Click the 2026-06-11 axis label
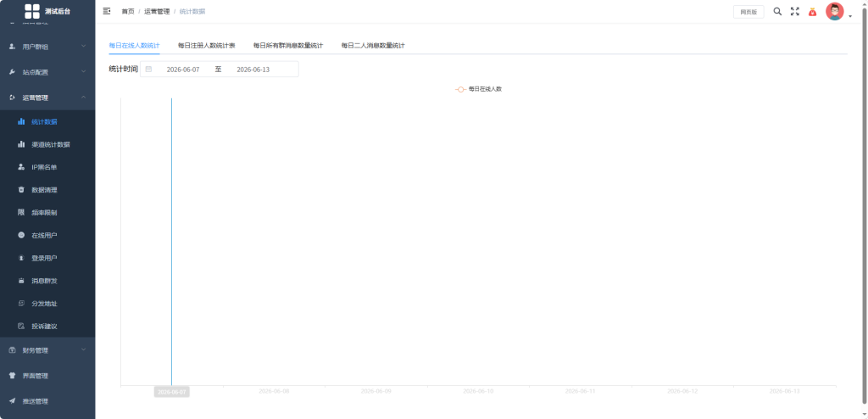The image size is (868, 419). (580, 391)
